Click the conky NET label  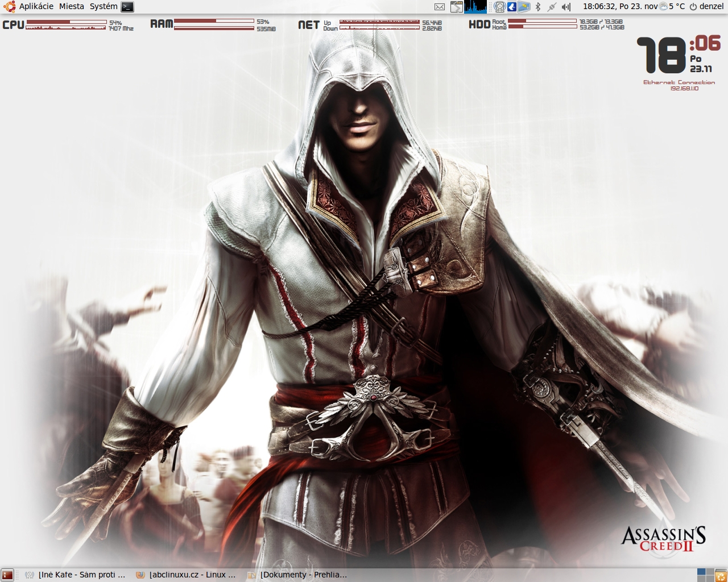pos(309,24)
